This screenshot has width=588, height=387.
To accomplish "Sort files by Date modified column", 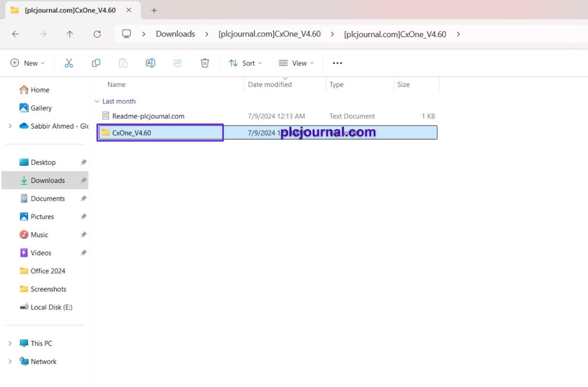I will [269, 84].
